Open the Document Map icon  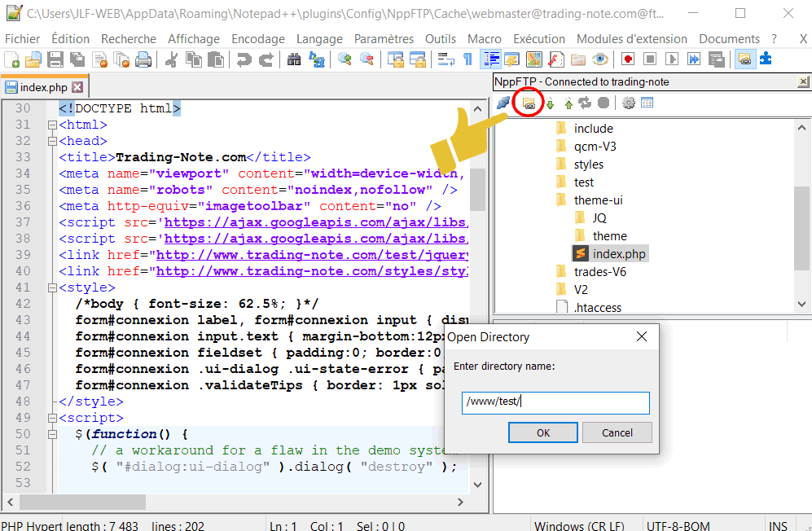[534, 59]
